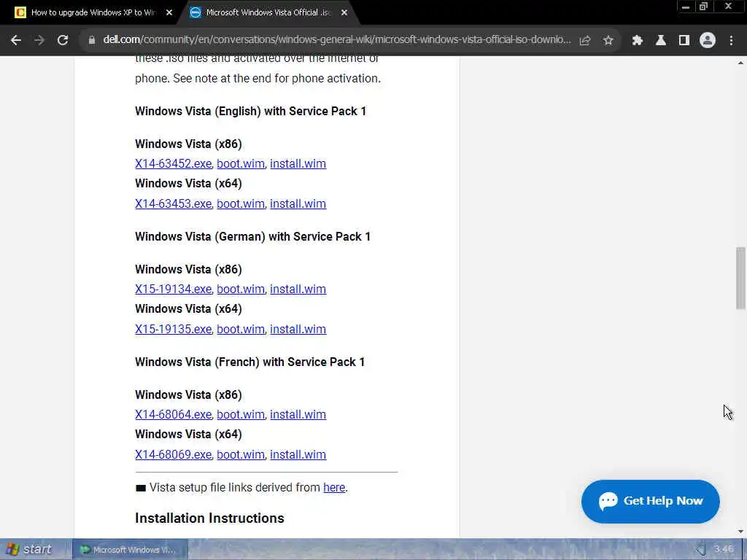Click 'Windows Vista (English) with Service Pack 1' heading

tap(251, 112)
